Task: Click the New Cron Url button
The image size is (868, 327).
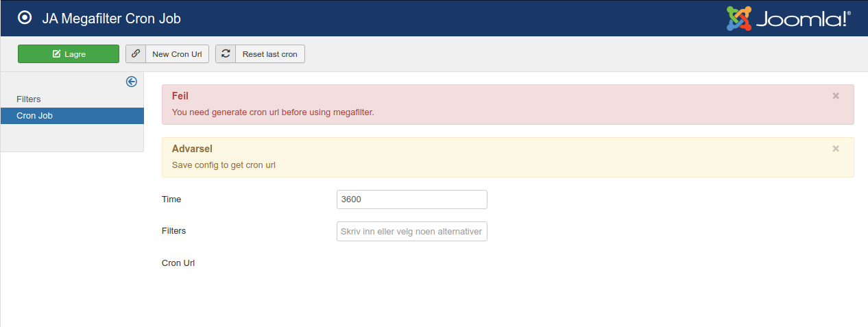Action: pos(167,54)
